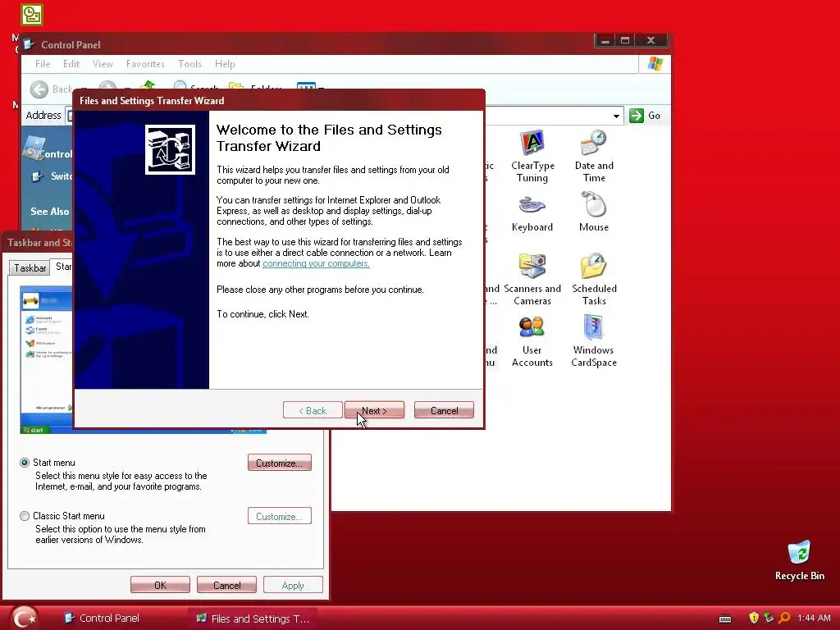Open Scanners and Cameras

point(532,279)
